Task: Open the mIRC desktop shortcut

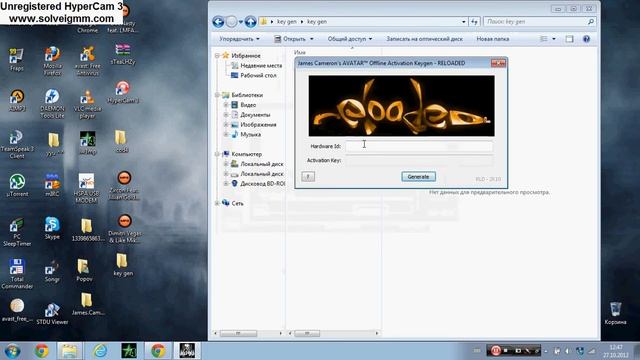Action: tap(52, 185)
